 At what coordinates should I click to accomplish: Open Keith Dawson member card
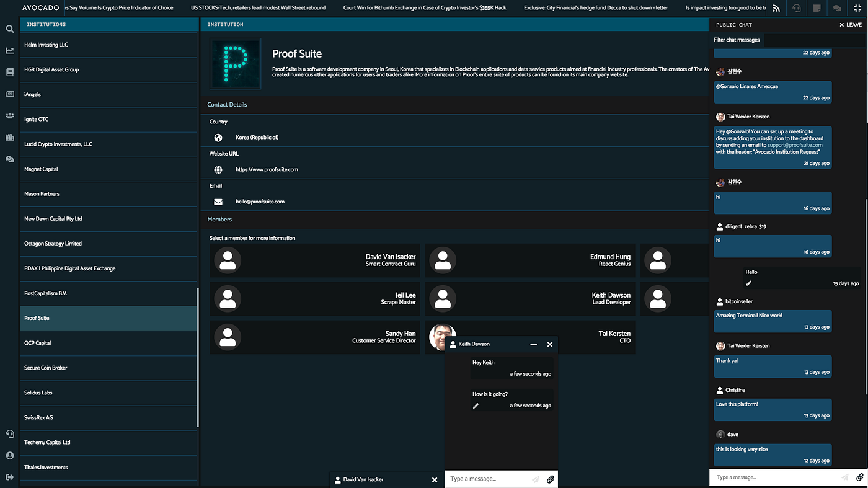(x=530, y=299)
